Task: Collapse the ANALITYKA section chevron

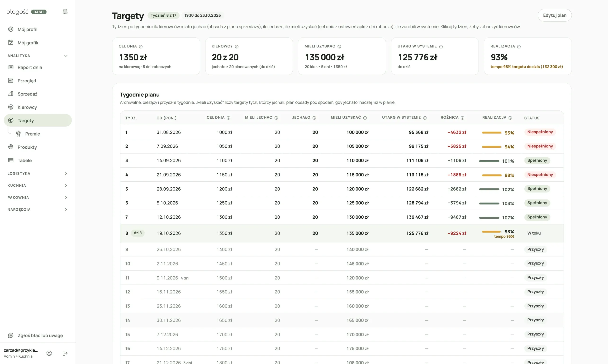Action: click(x=66, y=56)
